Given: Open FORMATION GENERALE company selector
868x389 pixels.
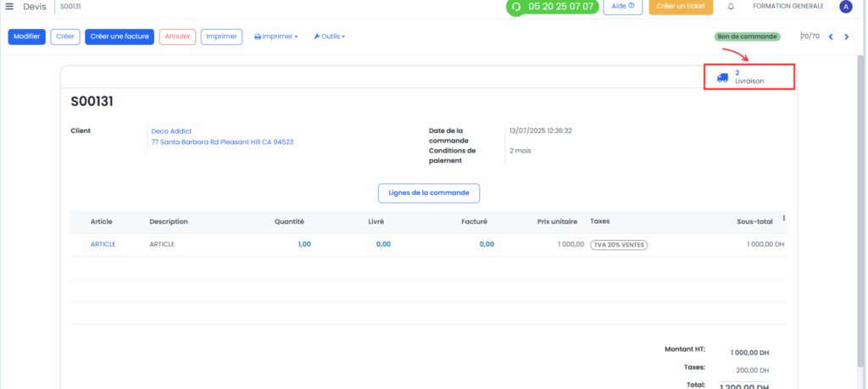Looking at the screenshot, I should [x=787, y=7].
